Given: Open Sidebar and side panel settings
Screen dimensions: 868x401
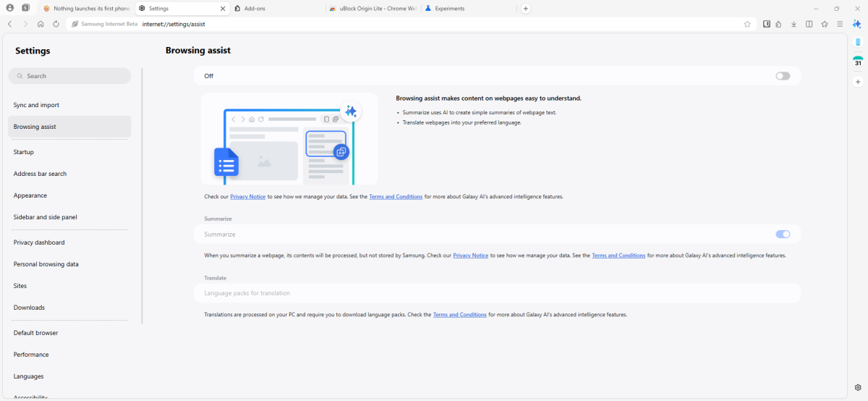Looking at the screenshot, I should click(x=69, y=217).
